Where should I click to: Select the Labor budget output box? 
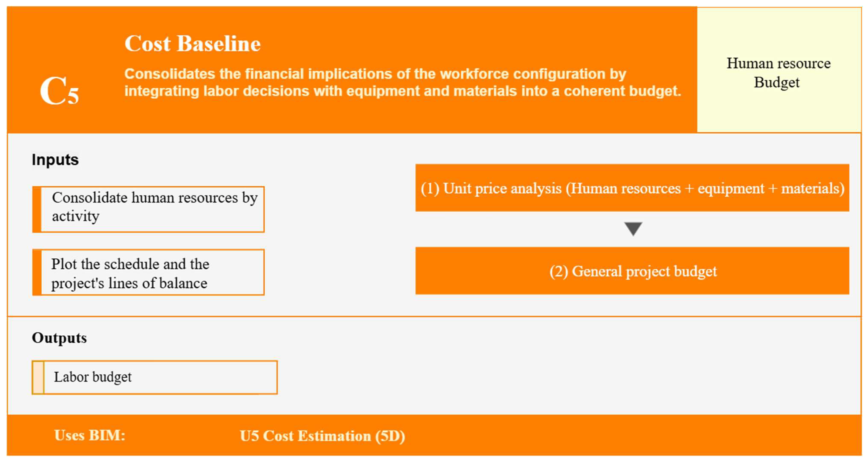(x=155, y=377)
